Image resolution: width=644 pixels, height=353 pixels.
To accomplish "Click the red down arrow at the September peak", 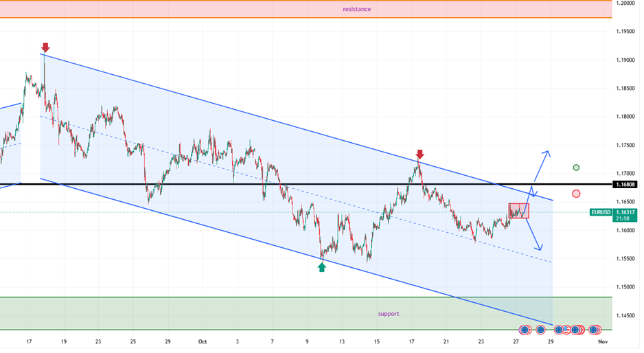I will 45,47.
